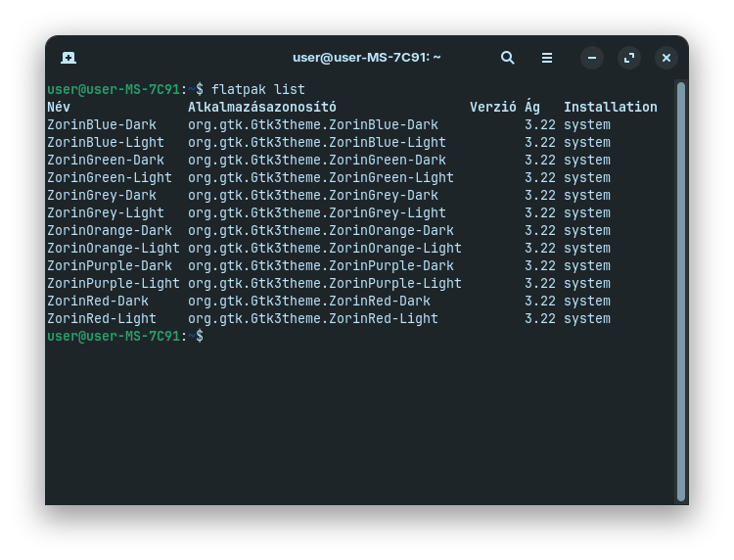Open a new terminal tab
Viewport: 734px width, 560px height.
[69, 58]
